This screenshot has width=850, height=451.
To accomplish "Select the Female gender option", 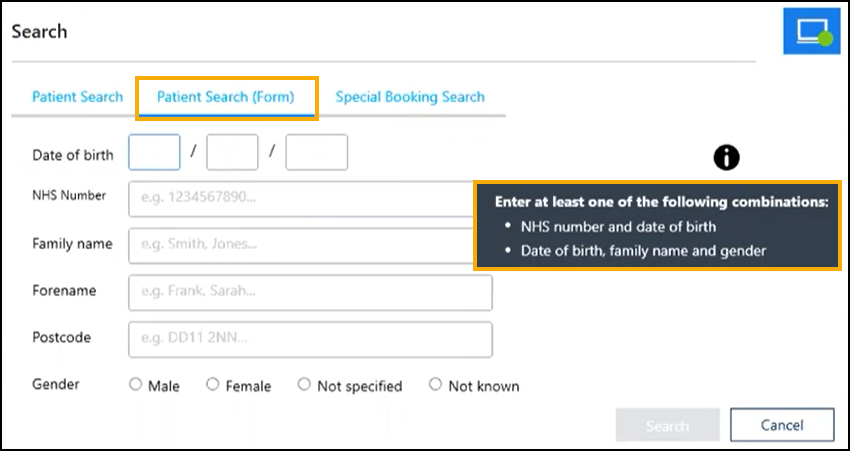I will 213,385.
